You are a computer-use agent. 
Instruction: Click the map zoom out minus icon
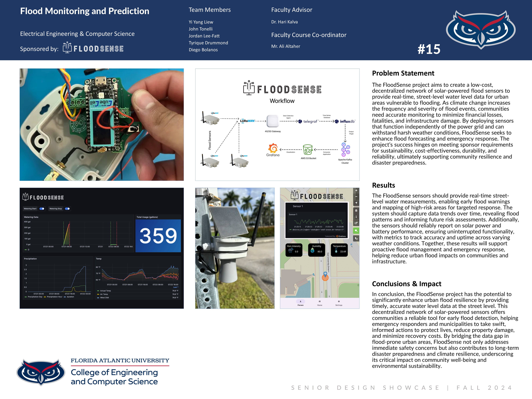click(x=356, y=197)
